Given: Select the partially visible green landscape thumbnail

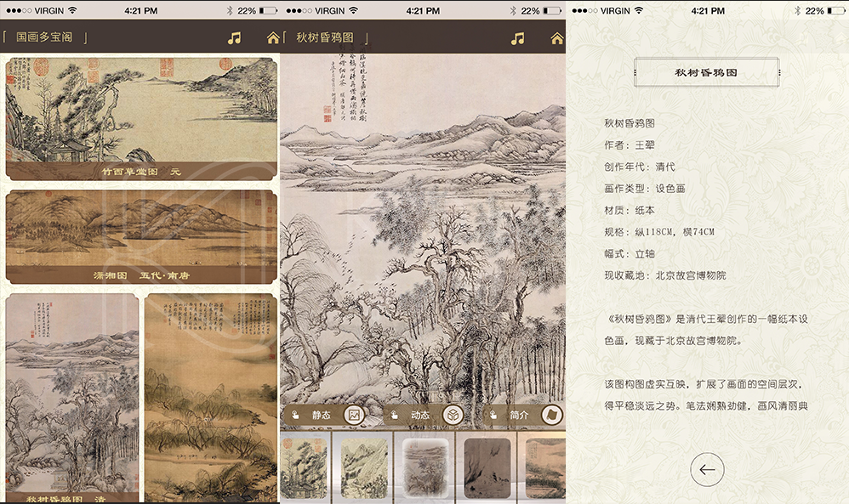Looking at the screenshot, I should tap(545, 468).
